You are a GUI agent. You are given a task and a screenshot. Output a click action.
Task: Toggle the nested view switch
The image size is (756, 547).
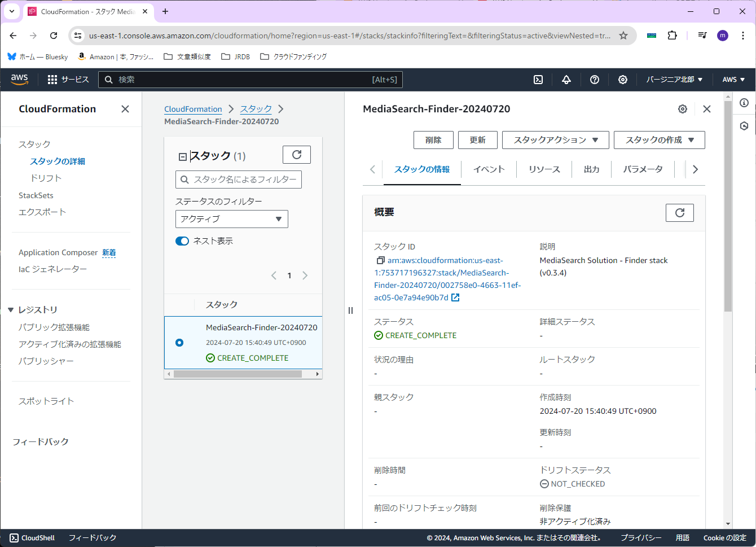(182, 241)
